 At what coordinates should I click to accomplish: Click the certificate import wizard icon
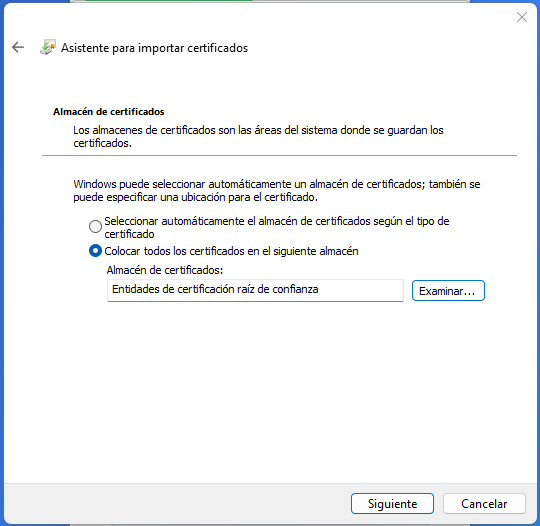pos(48,47)
